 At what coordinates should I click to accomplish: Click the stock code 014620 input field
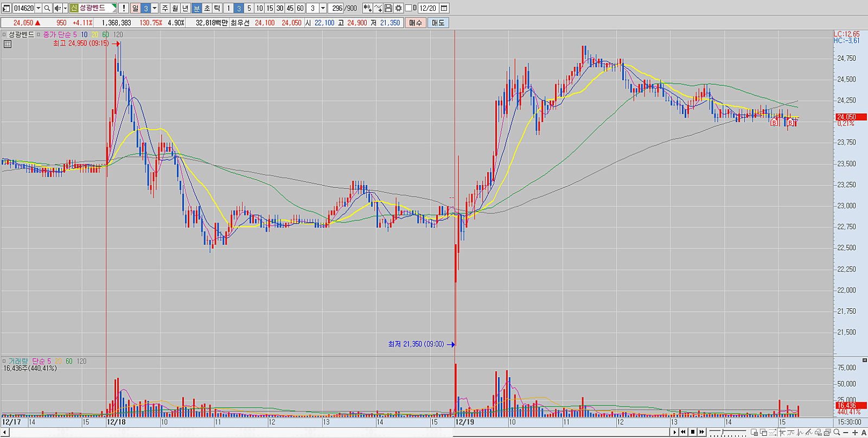[x=23, y=8]
